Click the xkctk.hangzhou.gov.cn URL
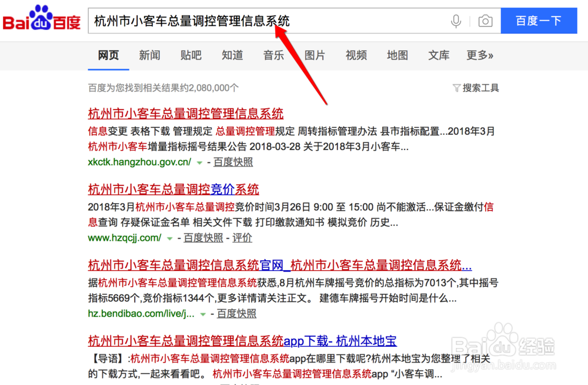Screen dimensions: 588x385 click(x=139, y=162)
